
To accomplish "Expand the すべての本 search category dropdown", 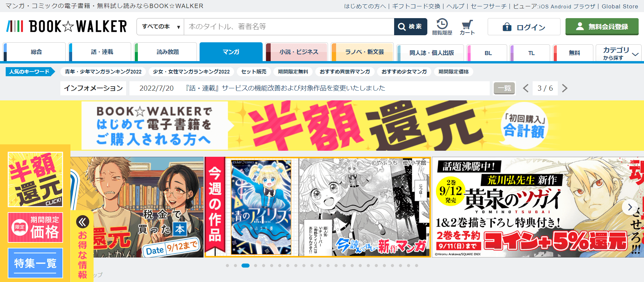I will [x=160, y=27].
